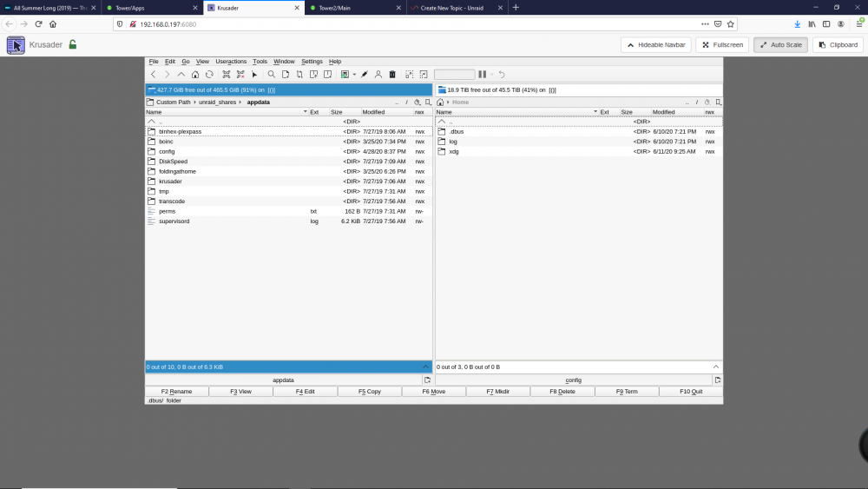Click the Krusader logo in page header
This screenshot has height=489, width=868.
16,45
